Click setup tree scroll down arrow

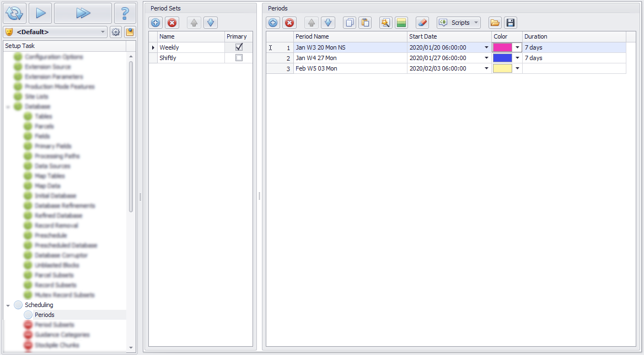131,348
